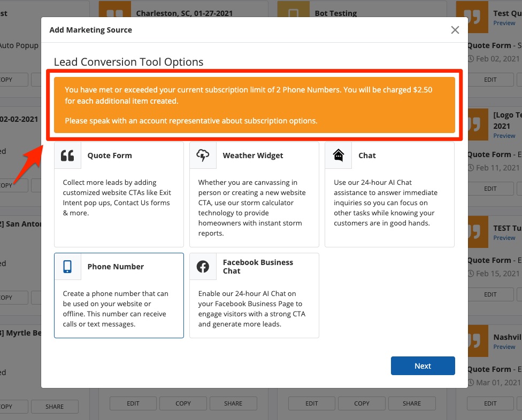Open Preview link under Nashville card
The image size is (522, 420).
(504, 347)
